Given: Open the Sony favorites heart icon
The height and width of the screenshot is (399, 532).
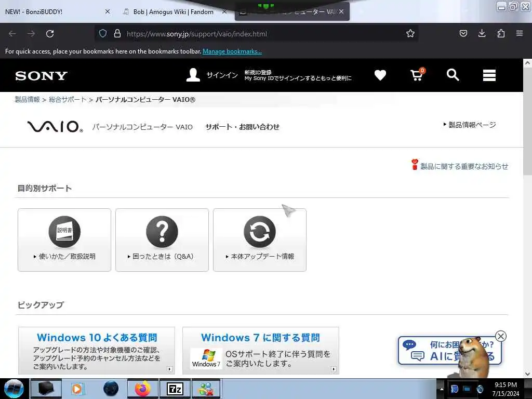Looking at the screenshot, I should (x=380, y=75).
